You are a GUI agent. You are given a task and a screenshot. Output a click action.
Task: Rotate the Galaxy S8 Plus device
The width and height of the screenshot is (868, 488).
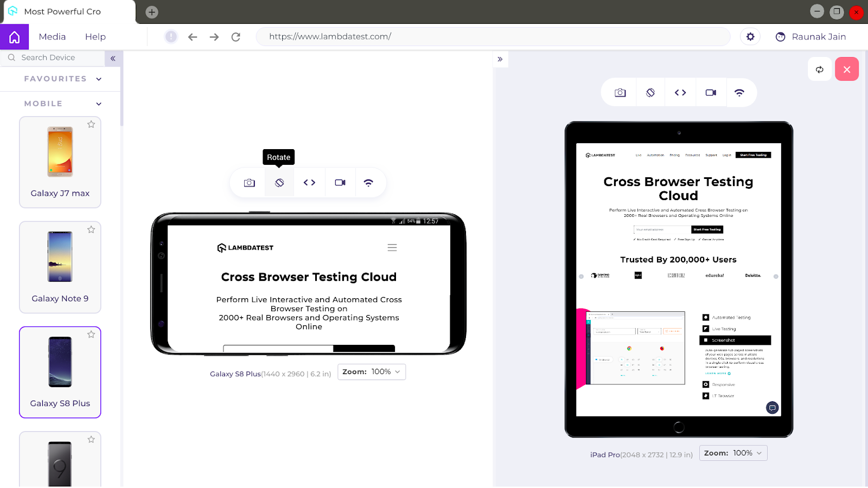pos(279,183)
